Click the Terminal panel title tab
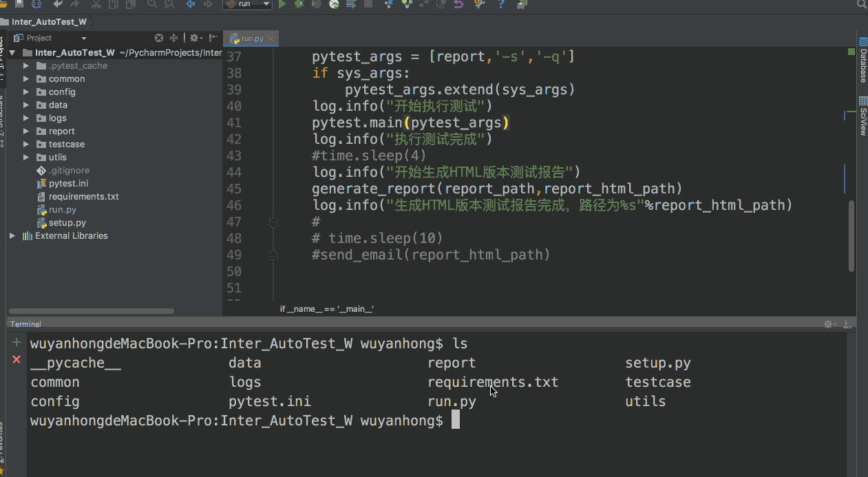The height and width of the screenshot is (477, 868). 25,324
